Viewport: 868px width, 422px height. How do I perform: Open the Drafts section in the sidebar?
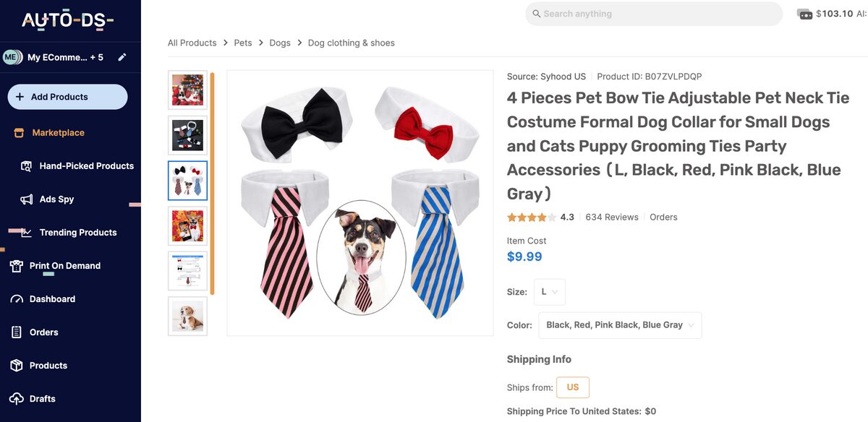tap(43, 398)
